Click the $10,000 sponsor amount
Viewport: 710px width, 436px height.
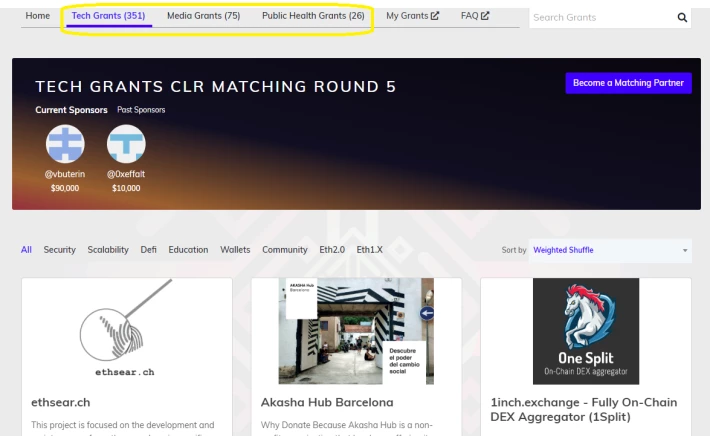click(x=126, y=188)
